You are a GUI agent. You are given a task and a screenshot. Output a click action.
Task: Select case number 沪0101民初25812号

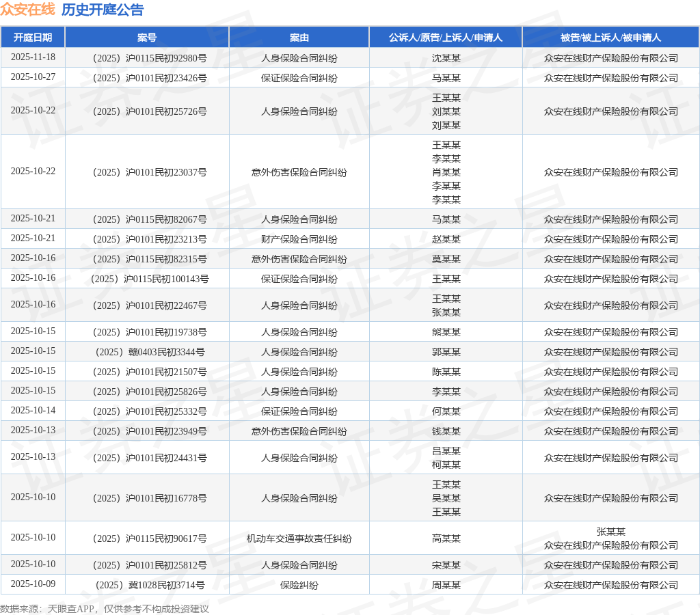(150, 565)
